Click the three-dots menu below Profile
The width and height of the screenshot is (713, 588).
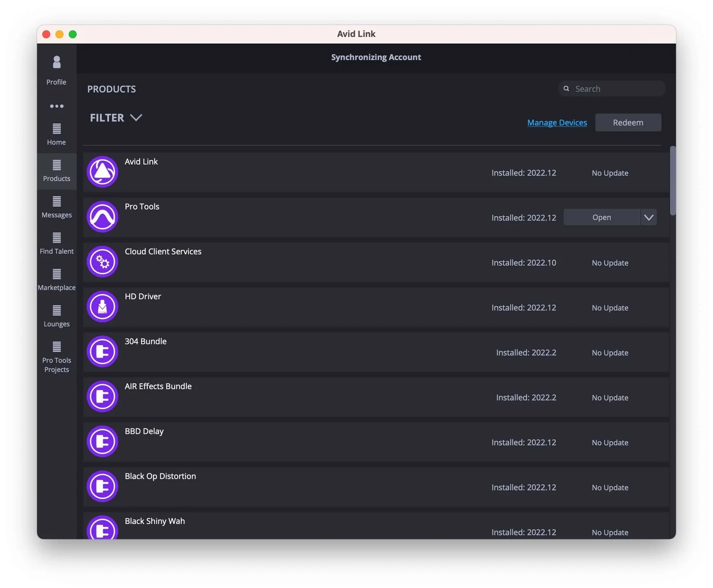[56, 106]
